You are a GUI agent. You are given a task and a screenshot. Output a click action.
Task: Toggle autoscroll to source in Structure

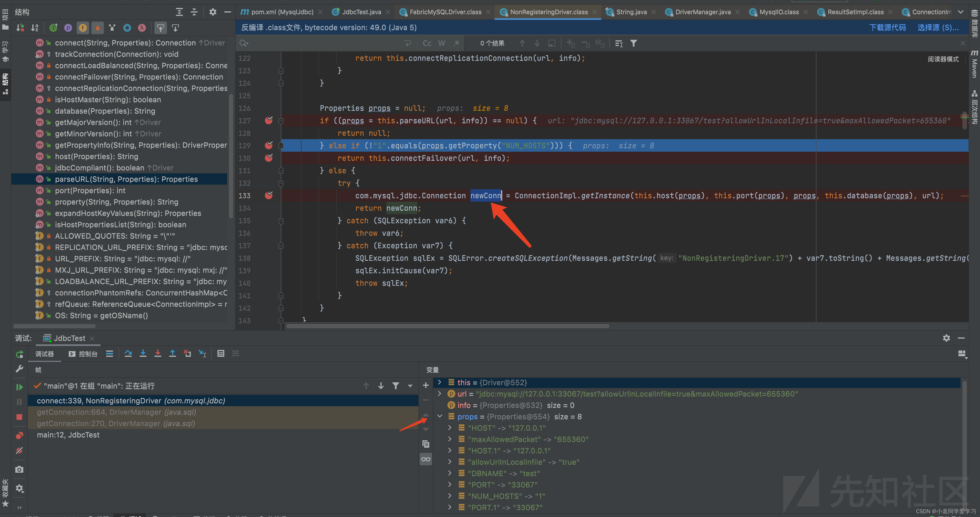[x=161, y=28]
